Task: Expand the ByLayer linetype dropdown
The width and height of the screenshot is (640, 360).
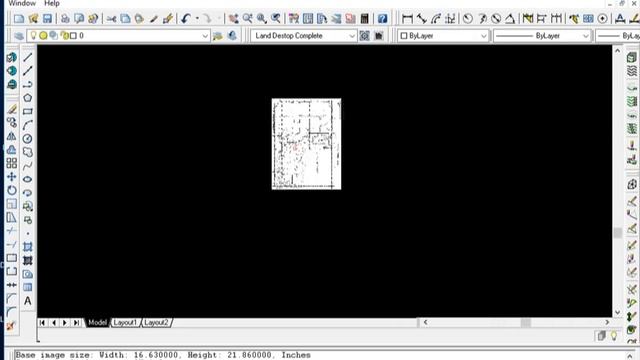Action: point(586,36)
